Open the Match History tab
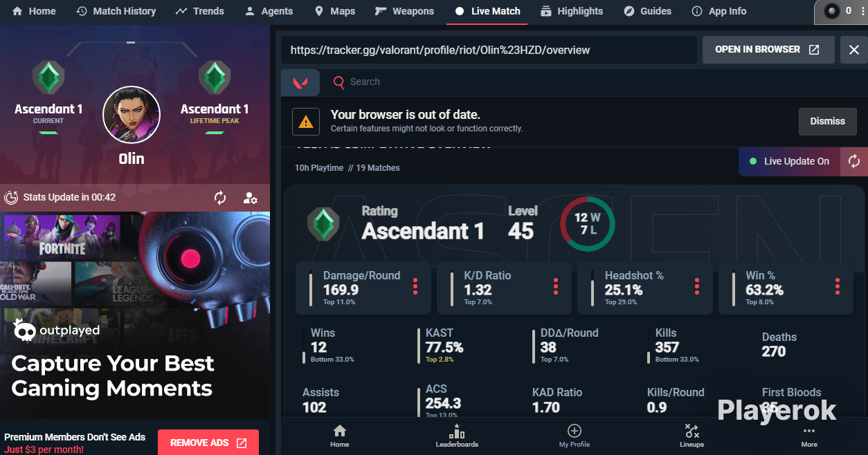868x455 pixels. point(116,11)
